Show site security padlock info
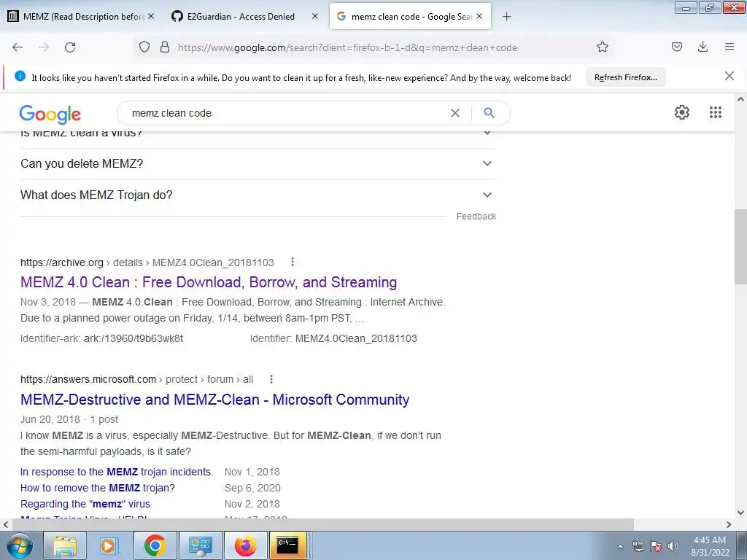The height and width of the screenshot is (560, 747). [165, 47]
